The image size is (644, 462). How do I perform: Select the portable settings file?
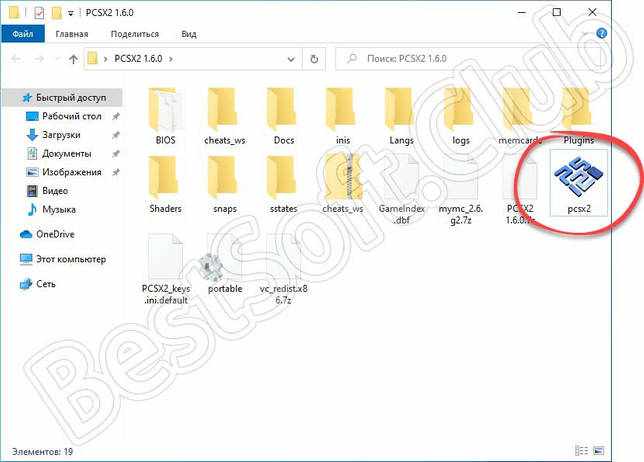224,264
